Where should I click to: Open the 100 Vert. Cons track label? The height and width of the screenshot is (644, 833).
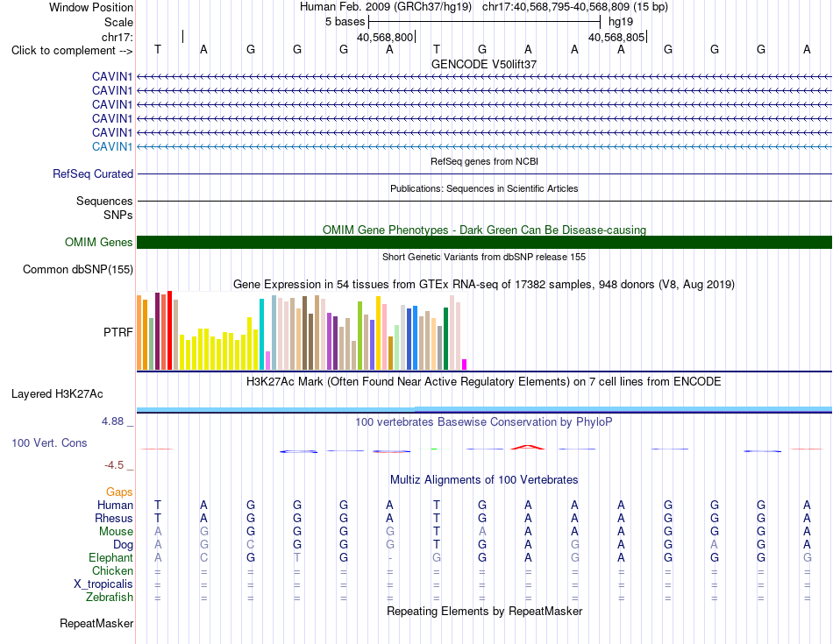pos(49,442)
